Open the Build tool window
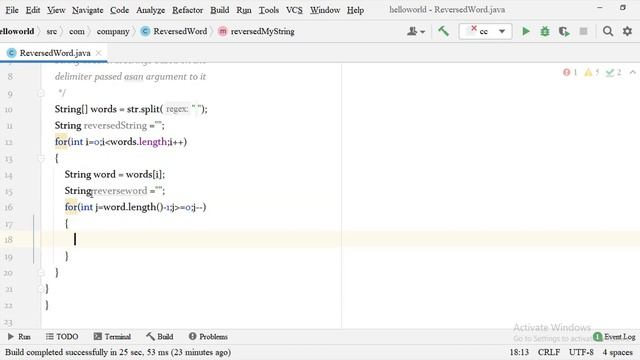 160,337
